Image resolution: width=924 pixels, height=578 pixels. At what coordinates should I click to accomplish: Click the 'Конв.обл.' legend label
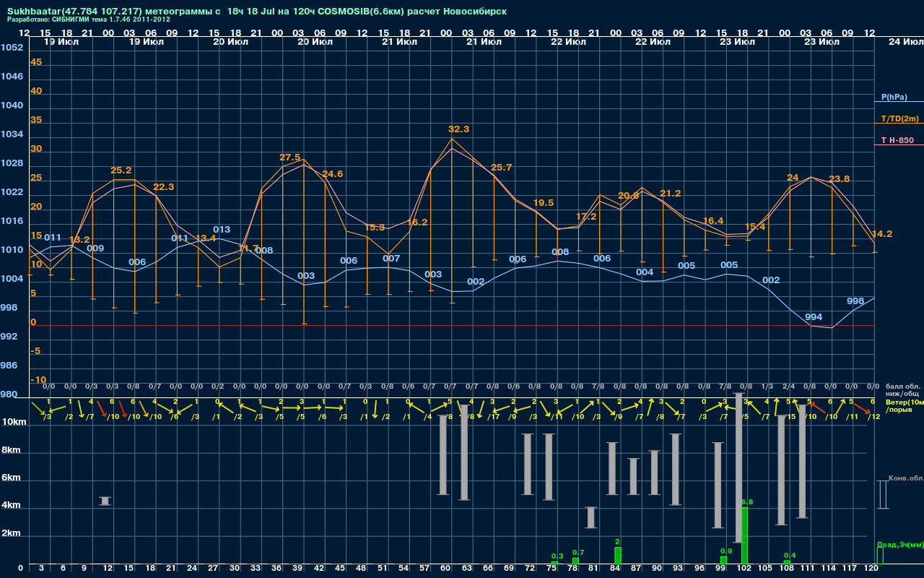pos(906,478)
